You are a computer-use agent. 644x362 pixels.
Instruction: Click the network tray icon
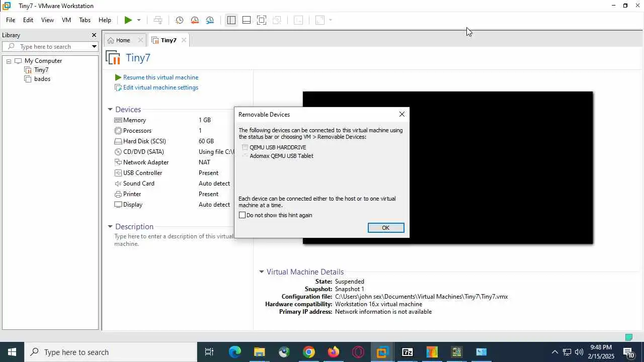pos(567,352)
